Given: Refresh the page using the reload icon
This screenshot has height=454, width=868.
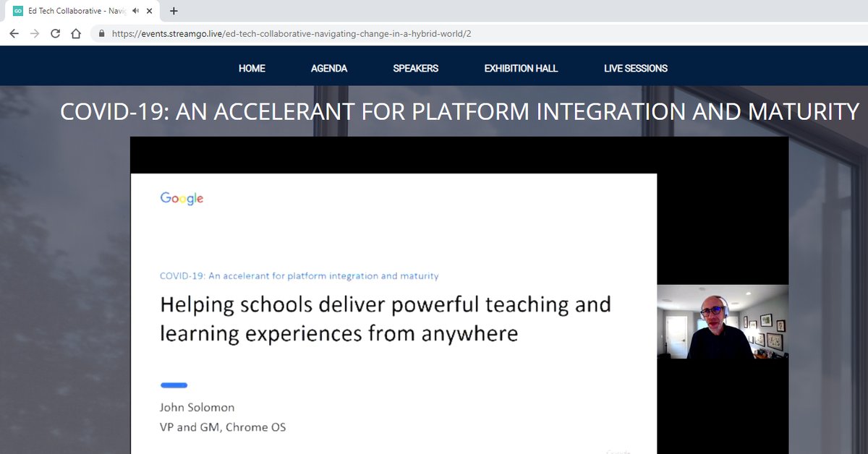Looking at the screenshot, I should coord(55,33).
